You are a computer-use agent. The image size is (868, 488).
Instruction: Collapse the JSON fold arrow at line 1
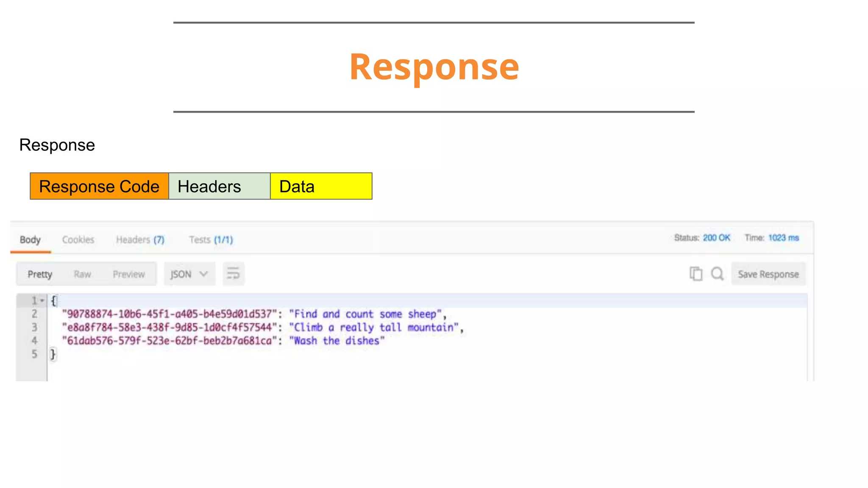42,301
